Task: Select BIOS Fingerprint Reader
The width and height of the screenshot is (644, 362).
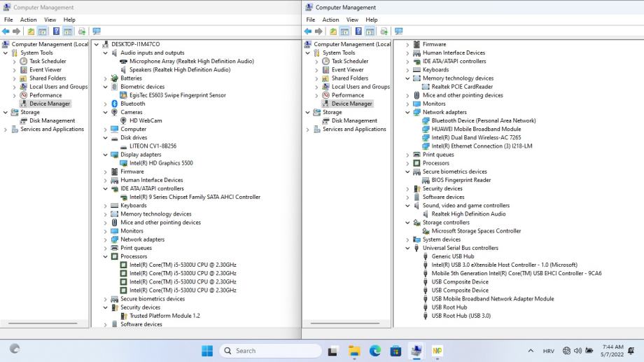Action: click(x=461, y=180)
